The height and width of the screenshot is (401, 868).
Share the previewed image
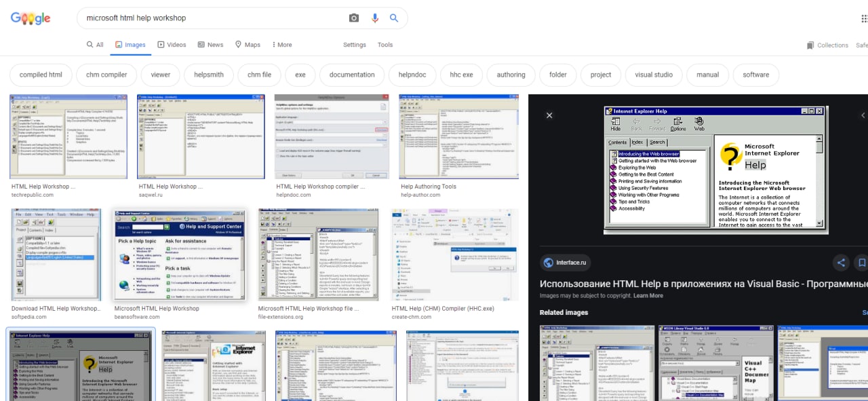coord(841,263)
